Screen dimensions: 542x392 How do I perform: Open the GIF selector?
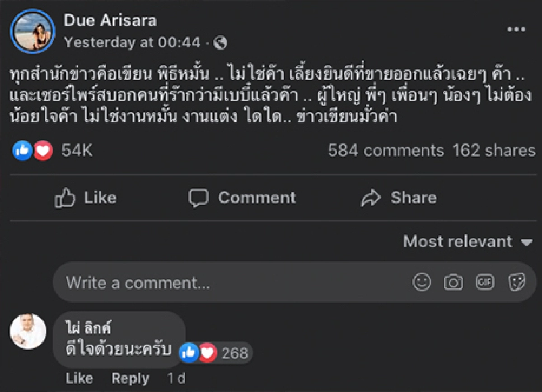coord(485,282)
